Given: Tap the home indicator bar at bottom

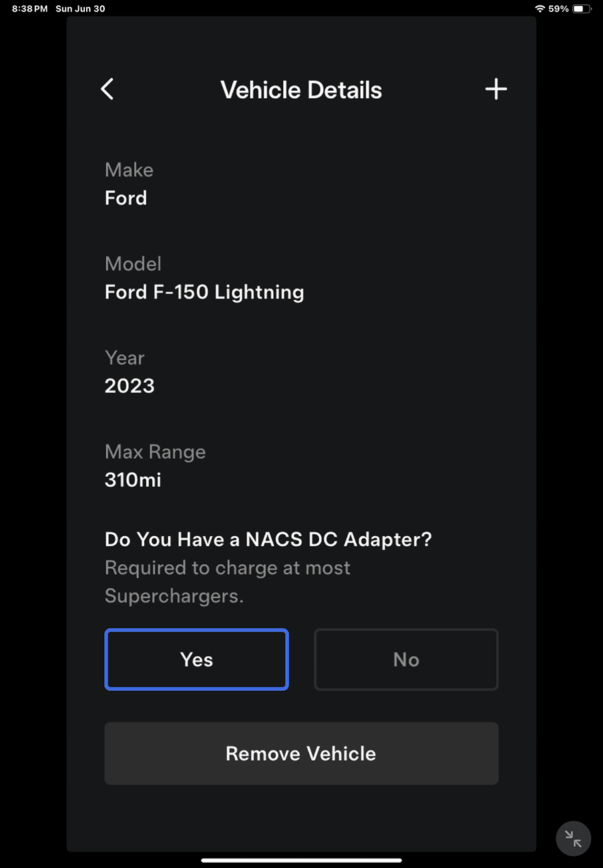Looking at the screenshot, I should (x=301, y=860).
